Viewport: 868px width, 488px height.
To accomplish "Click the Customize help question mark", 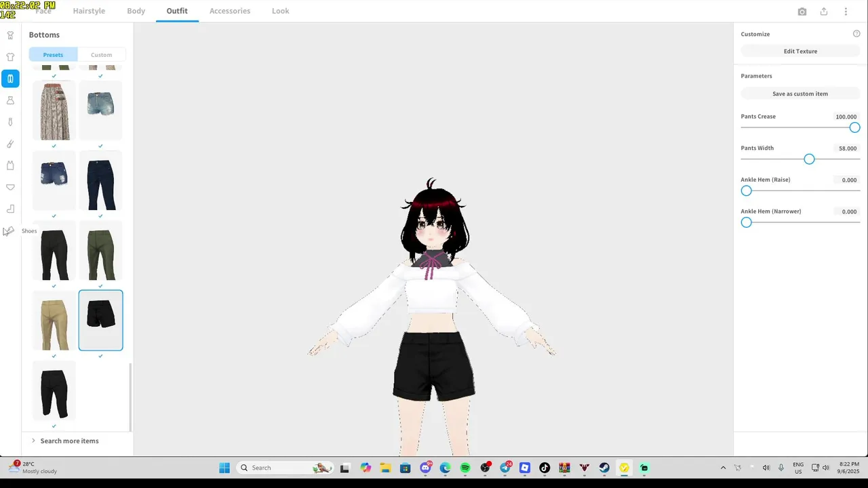I will click(x=856, y=34).
